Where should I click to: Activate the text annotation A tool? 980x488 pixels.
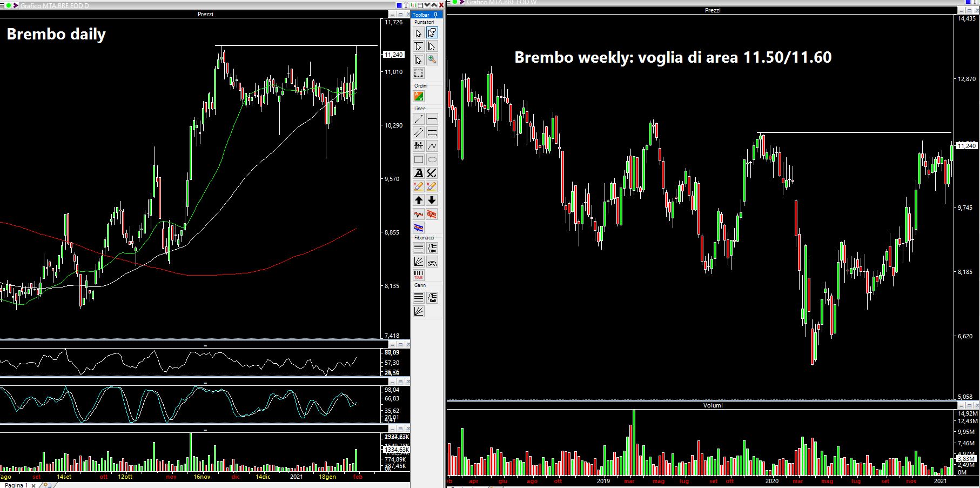[x=418, y=173]
